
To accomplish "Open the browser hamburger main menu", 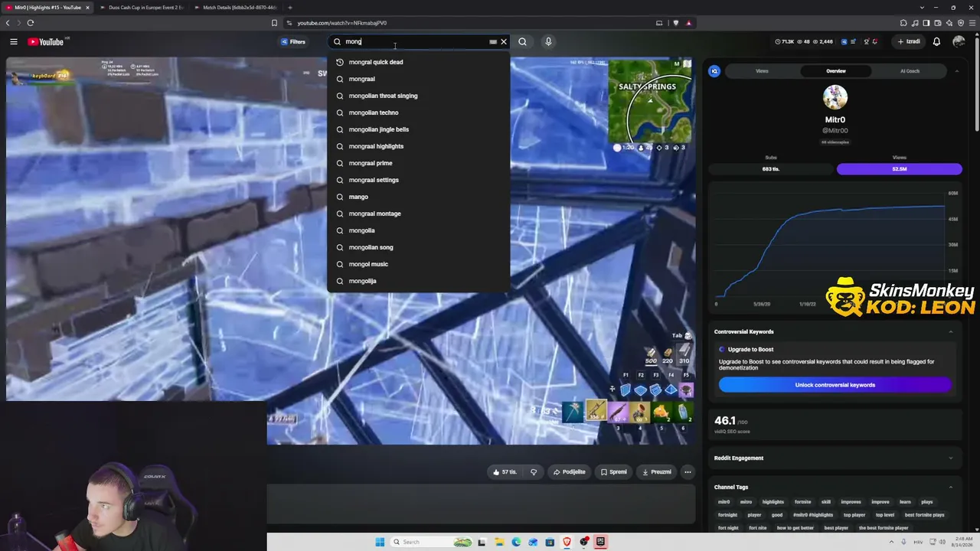I will click(972, 23).
